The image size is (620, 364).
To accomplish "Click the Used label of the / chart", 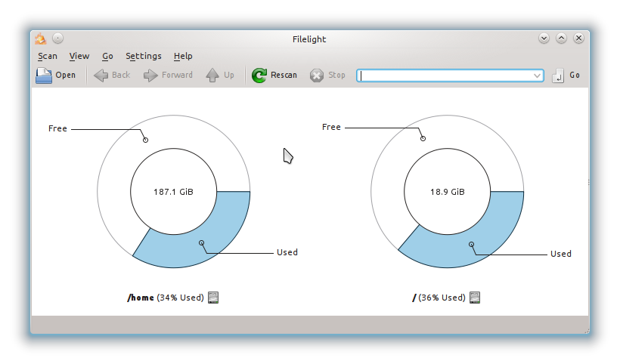I will (x=561, y=254).
